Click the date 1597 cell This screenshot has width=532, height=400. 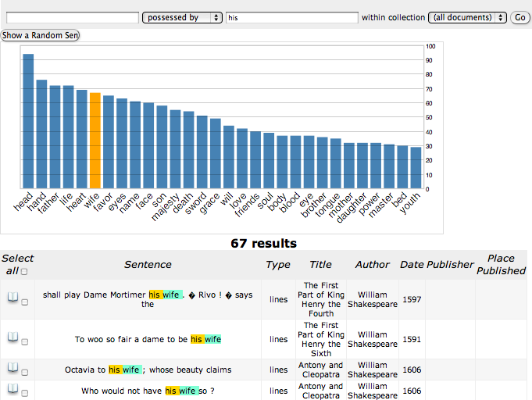click(x=412, y=299)
